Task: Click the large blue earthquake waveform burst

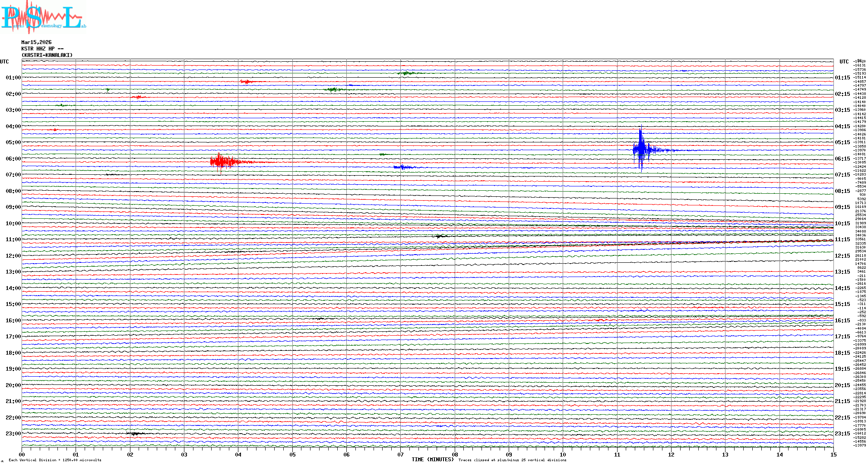Action: [x=642, y=150]
